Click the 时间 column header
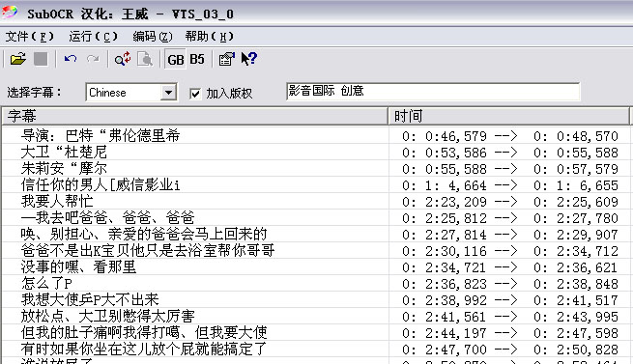The height and width of the screenshot is (364, 633). tap(508, 116)
